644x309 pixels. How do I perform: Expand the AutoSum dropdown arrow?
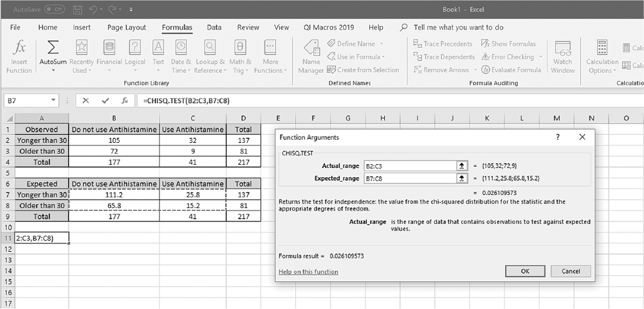coord(53,71)
